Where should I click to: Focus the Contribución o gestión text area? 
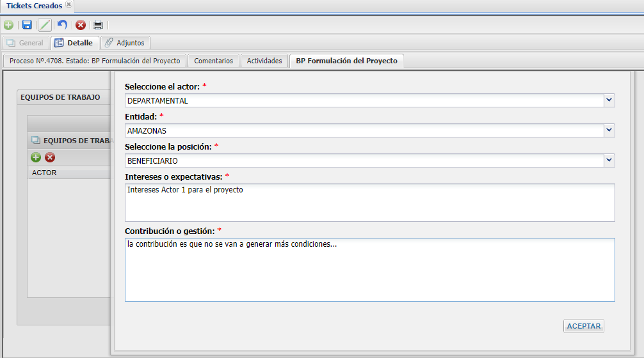pos(369,270)
